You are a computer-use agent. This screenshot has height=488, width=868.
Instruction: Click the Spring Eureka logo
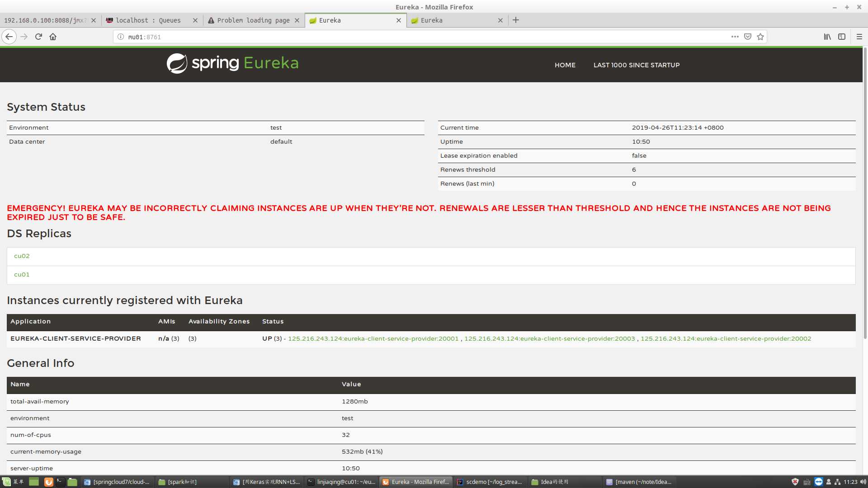click(232, 63)
